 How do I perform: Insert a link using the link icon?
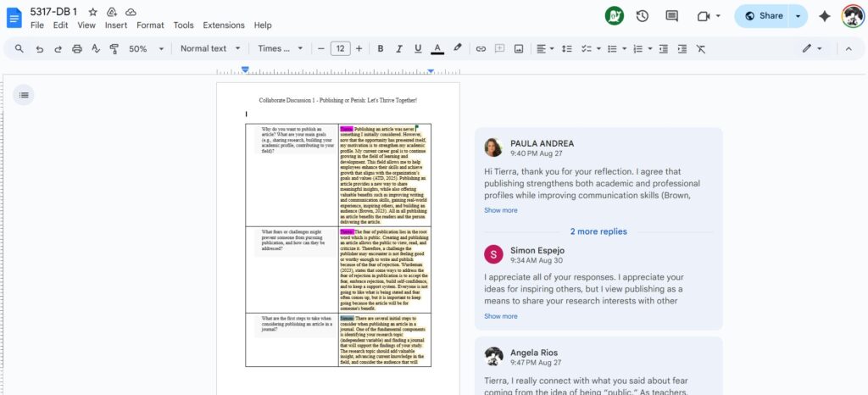click(x=481, y=49)
